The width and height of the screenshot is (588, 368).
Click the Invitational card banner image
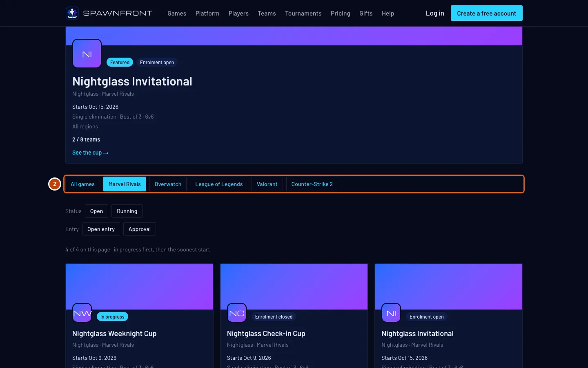click(x=448, y=287)
